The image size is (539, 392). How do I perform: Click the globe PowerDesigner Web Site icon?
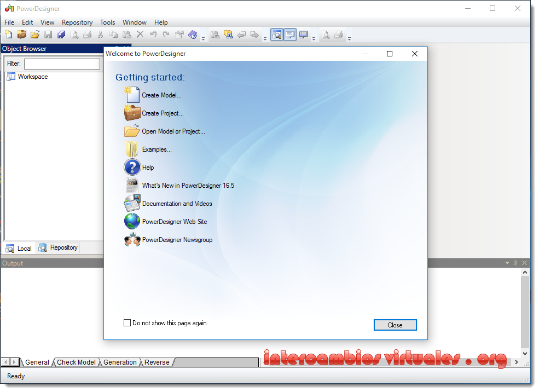coord(132,221)
